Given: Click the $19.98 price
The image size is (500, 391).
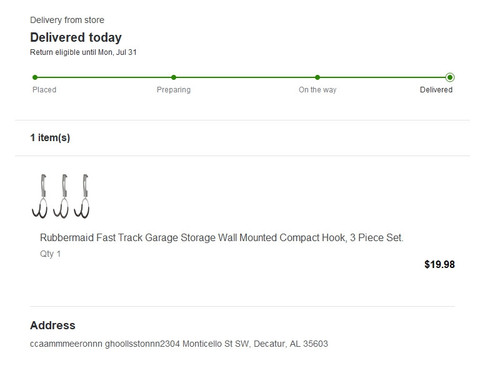Looking at the screenshot, I should click(x=440, y=264).
